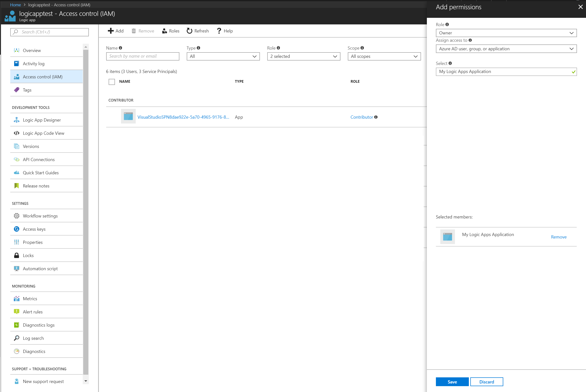Click the Roles icon in the toolbar
This screenshot has height=392, width=586.
164,31
